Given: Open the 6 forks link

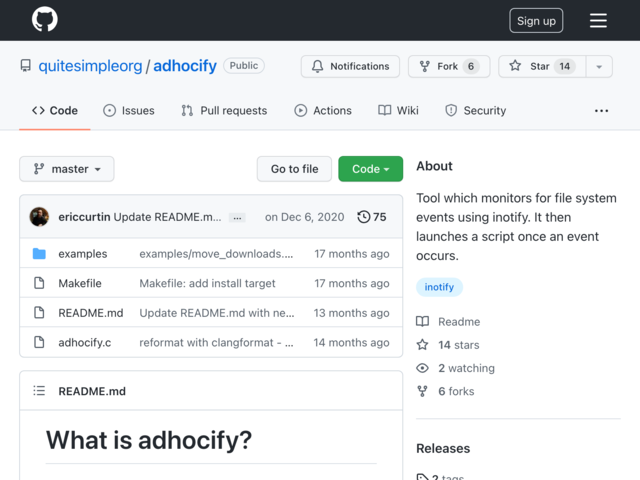Looking at the screenshot, I should pos(456,391).
